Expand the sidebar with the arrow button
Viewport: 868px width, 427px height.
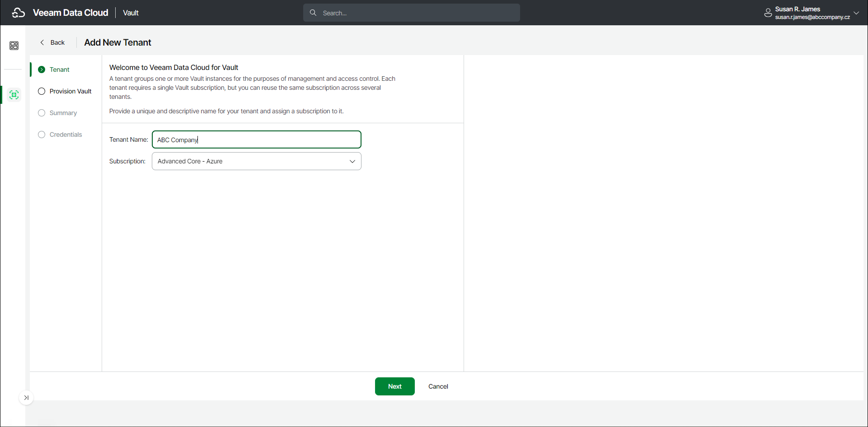pyautogui.click(x=26, y=398)
